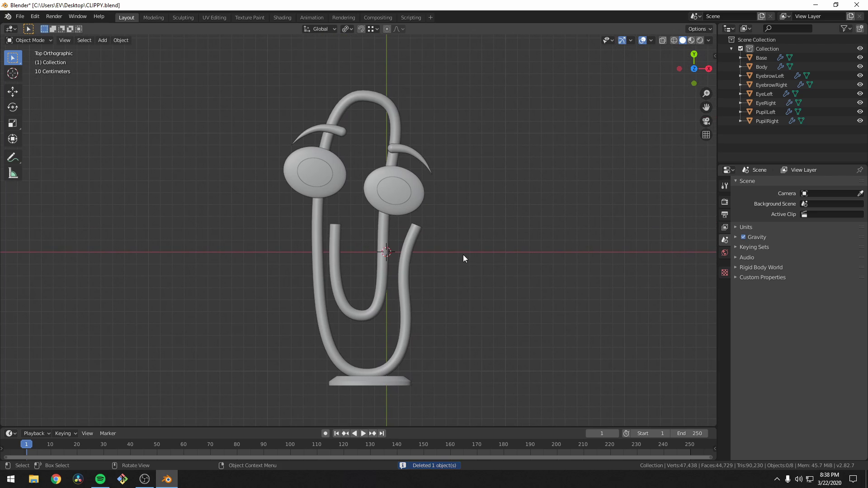Open the Render menu
868x488 pixels.
[x=54, y=16]
